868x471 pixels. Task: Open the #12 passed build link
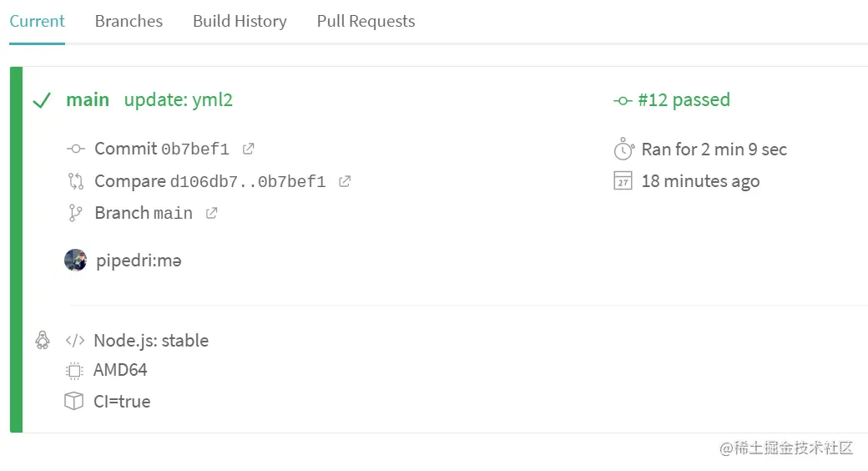coord(683,100)
